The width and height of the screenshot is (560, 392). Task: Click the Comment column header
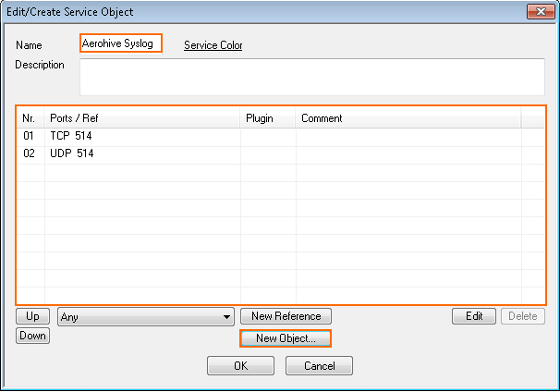(408, 118)
